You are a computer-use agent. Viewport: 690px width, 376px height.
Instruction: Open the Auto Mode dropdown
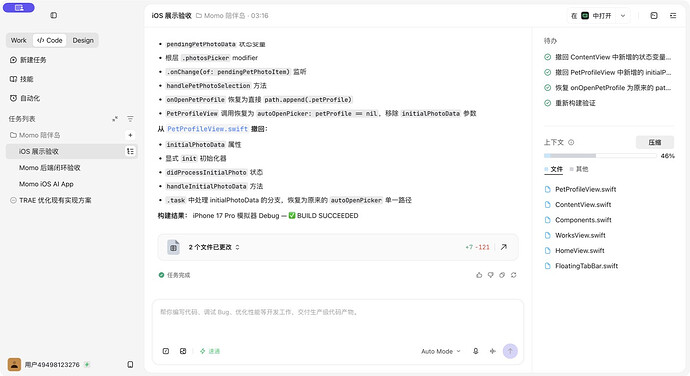point(440,351)
